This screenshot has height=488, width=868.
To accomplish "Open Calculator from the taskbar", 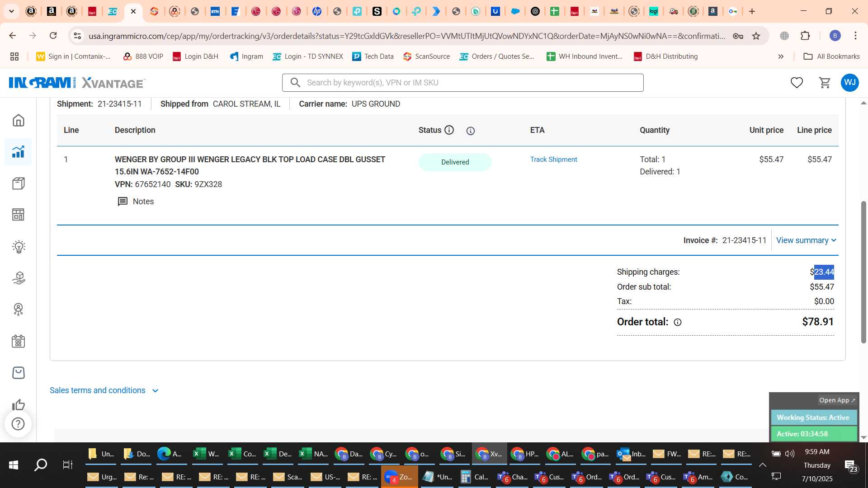I will point(475,477).
